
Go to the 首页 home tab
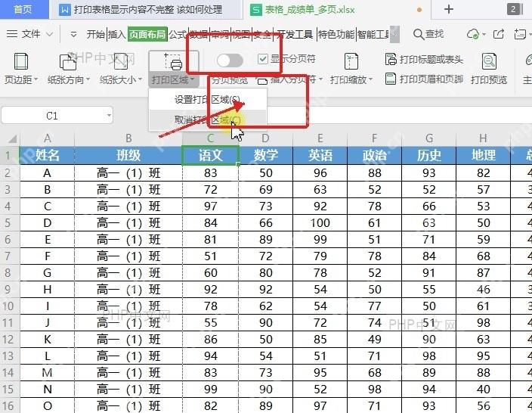[x=23, y=9]
